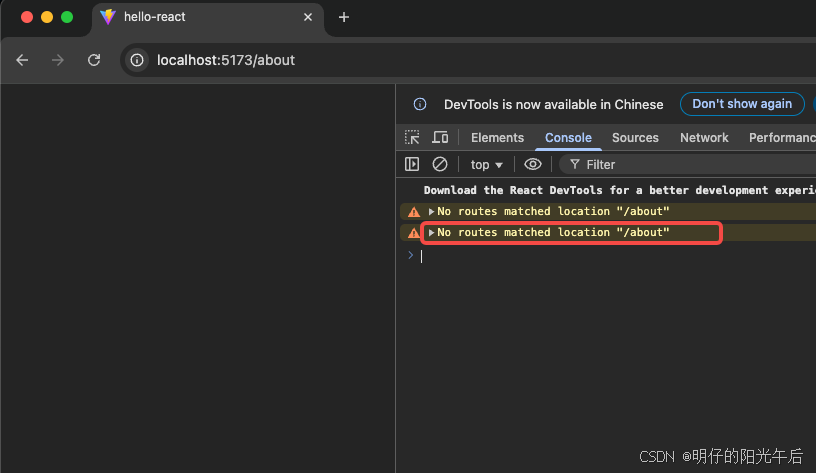The width and height of the screenshot is (816, 473).
Task: Switch to the Network tab
Action: [704, 137]
